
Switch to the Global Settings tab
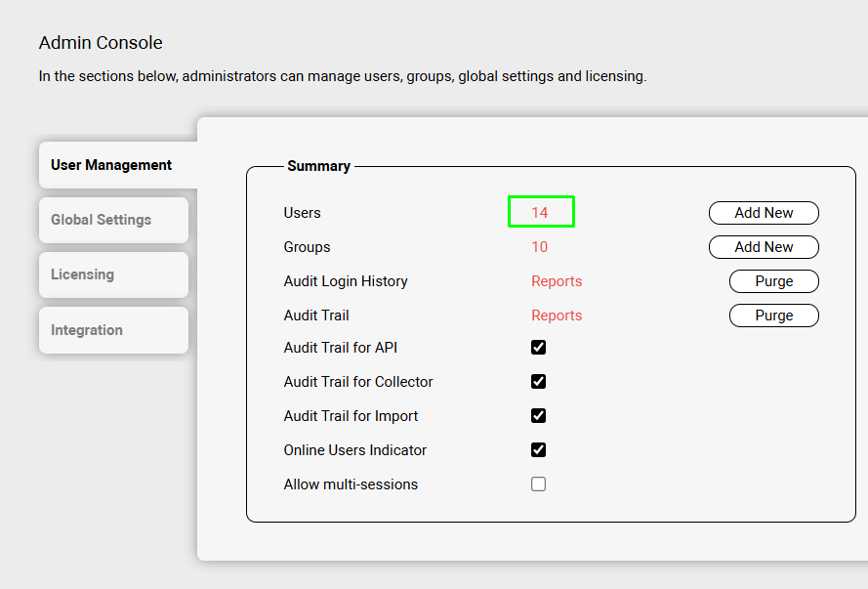point(102,220)
